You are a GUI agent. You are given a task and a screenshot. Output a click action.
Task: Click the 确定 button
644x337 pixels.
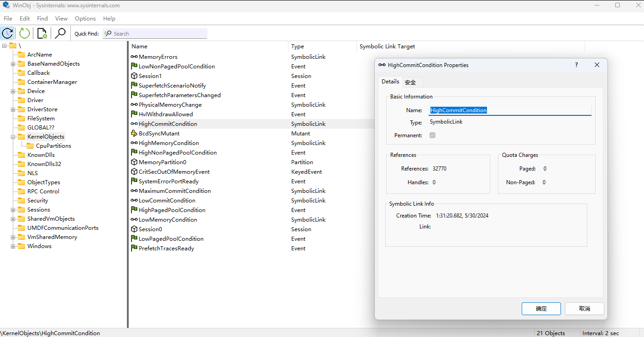coord(541,309)
